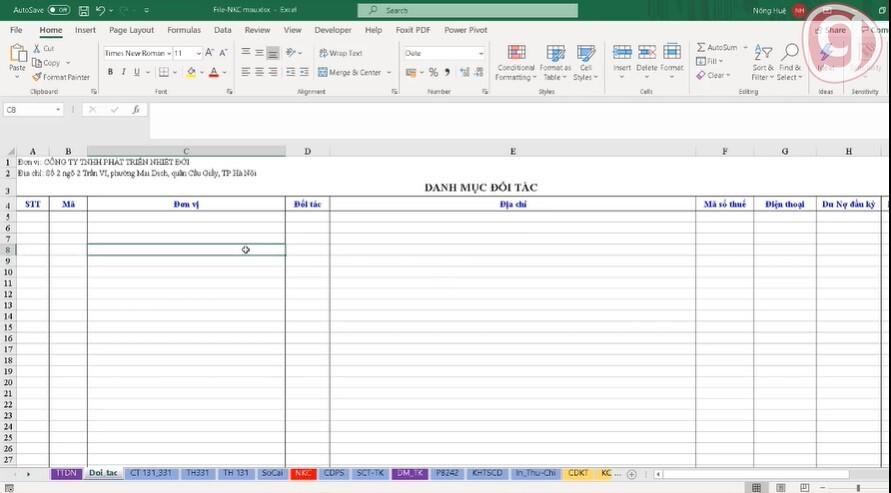Toggle Bold formatting
The image size is (891, 493).
click(x=110, y=72)
